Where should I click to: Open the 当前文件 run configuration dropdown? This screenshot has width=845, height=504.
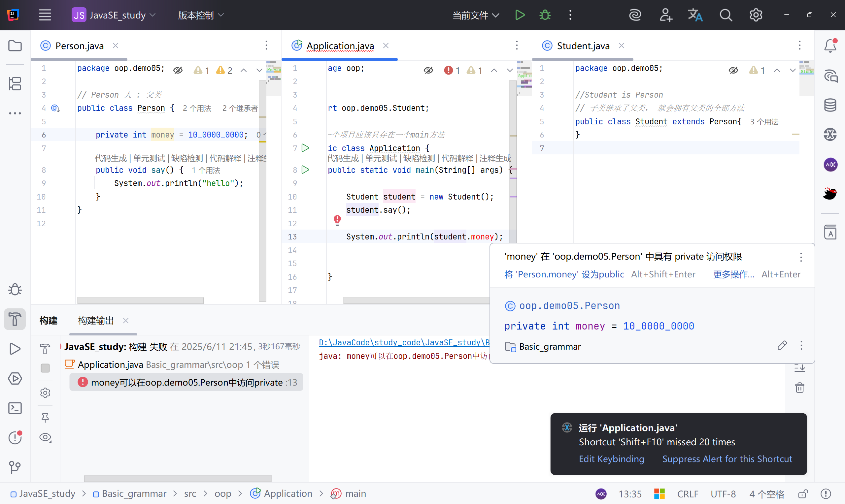pyautogui.click(x=475, y=15)
